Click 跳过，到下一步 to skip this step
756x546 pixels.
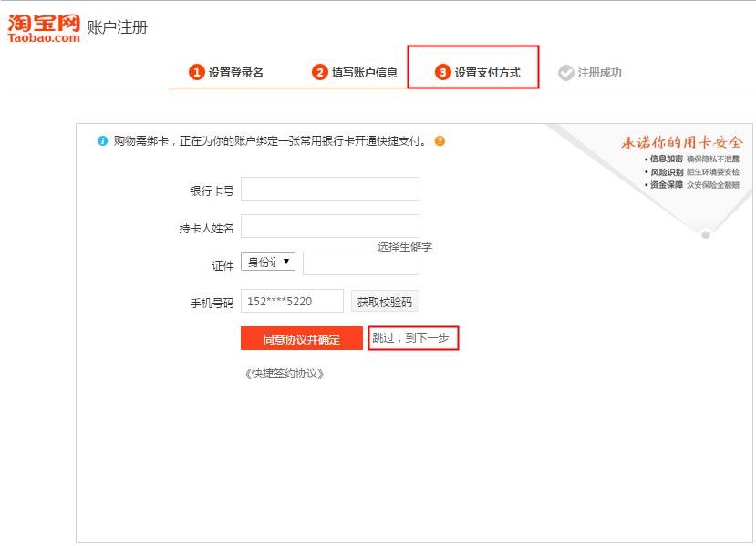412,338
